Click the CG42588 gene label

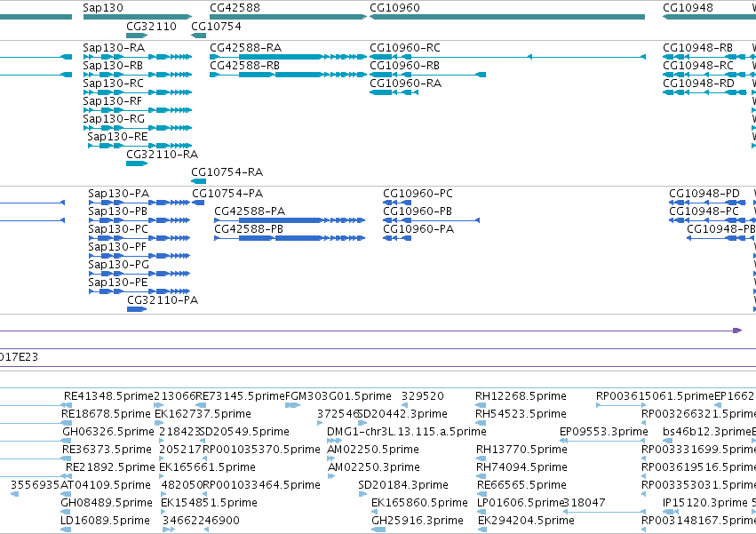[235, 8]
